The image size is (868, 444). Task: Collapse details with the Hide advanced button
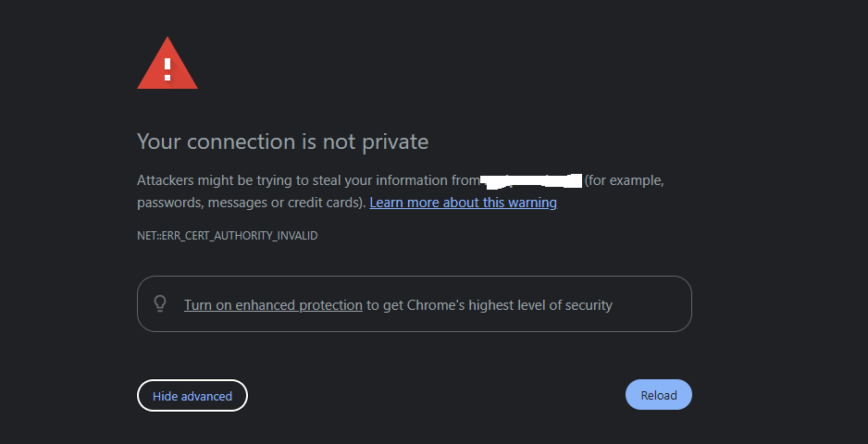point(192,396)
